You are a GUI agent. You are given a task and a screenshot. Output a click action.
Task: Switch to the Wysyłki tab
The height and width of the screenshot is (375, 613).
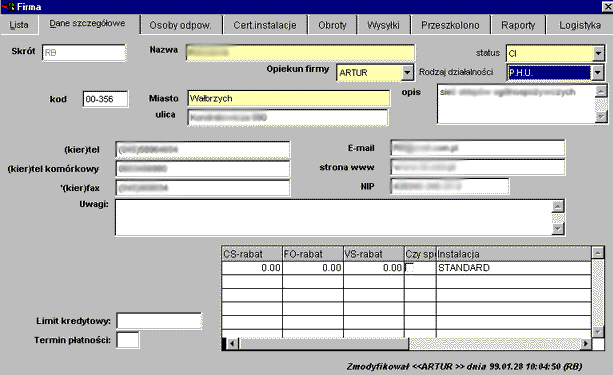click(x=383, y=25)
